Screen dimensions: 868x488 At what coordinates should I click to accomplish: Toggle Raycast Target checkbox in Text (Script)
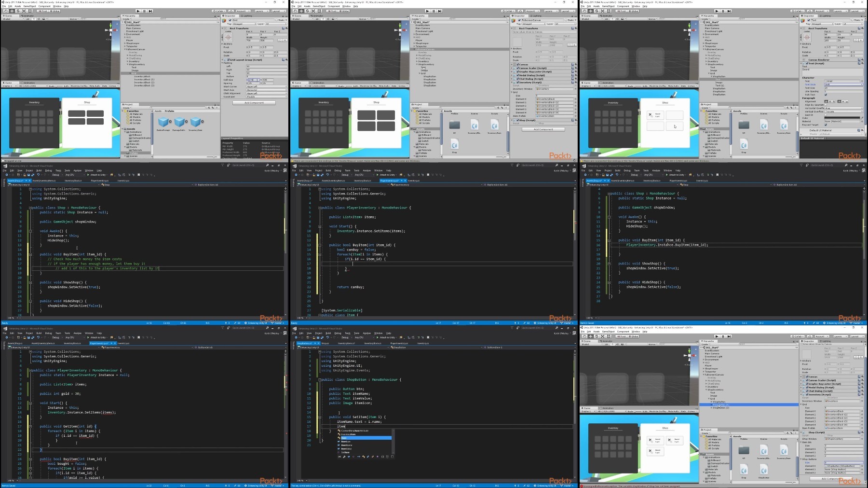(x=826, y=125)
